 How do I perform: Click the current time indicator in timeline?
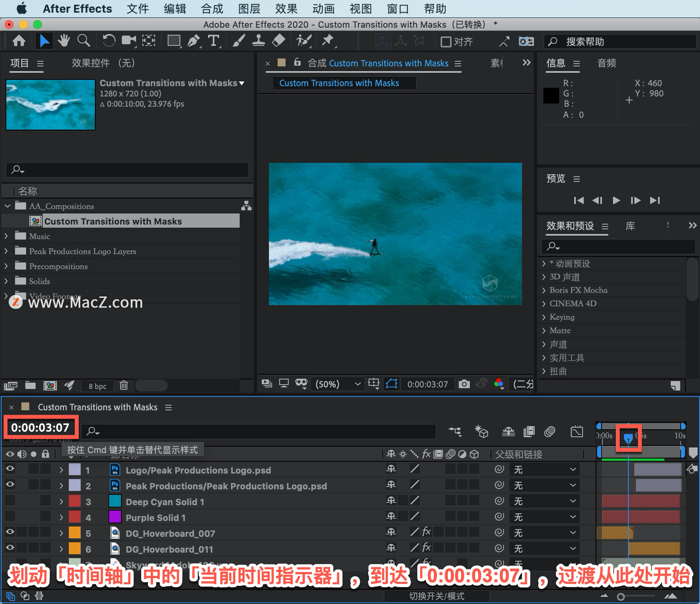pyautogui.click(x=628, y=438)
